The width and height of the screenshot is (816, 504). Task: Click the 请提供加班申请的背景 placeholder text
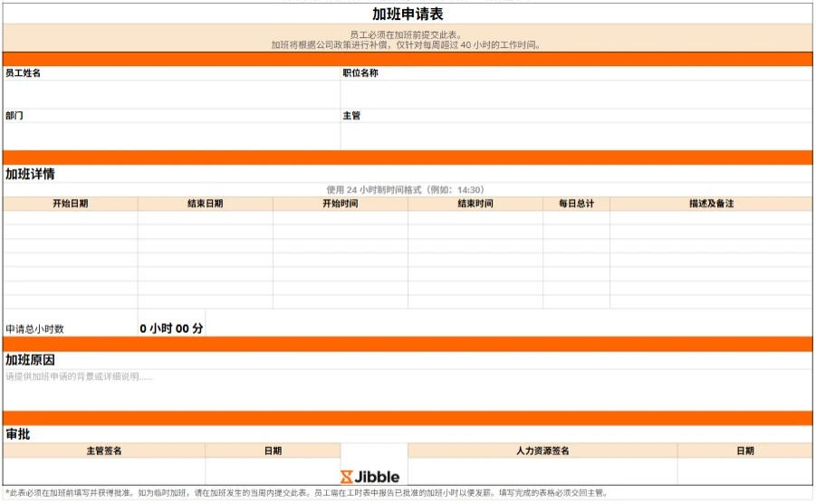(x=79, y=376)
